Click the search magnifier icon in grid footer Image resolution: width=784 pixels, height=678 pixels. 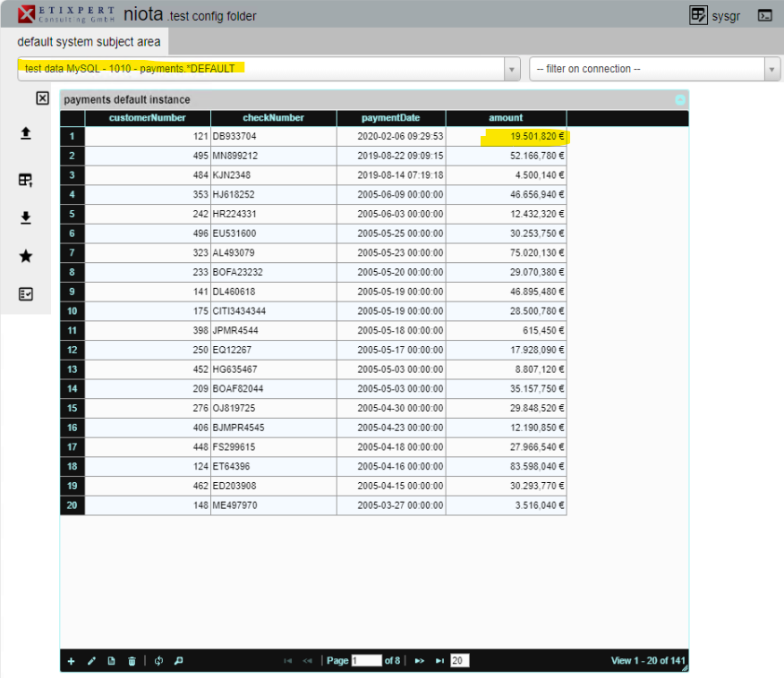[x=179, y=661]
